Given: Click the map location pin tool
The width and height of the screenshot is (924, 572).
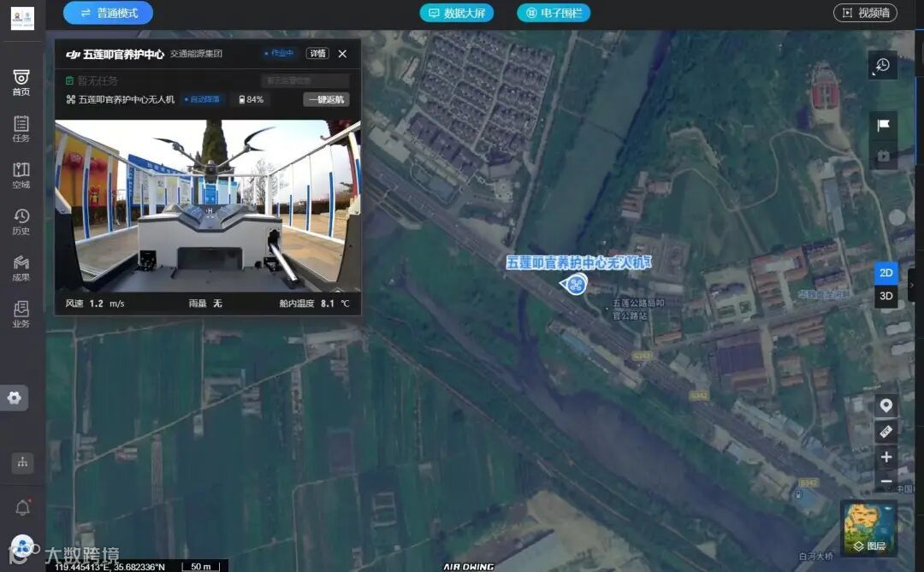Looking at the screenshot, I should pos(885,406).
